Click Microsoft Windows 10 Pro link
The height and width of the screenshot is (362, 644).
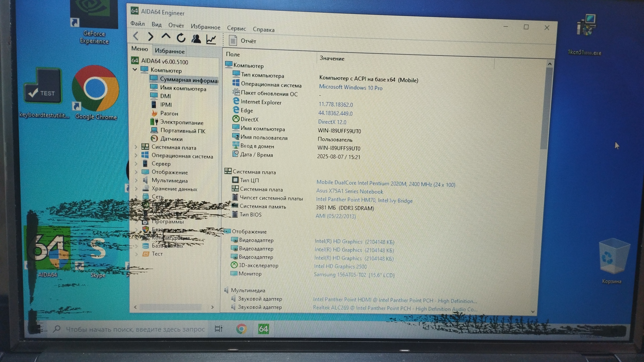(351, 87)
